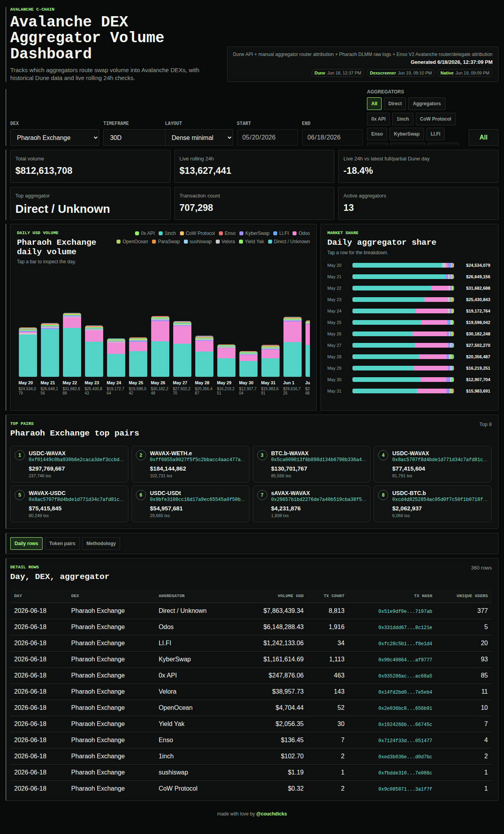Inspect the Jun 1 volume bar
The height and width of the screenshot is (834, 504).
pos(293,347)
